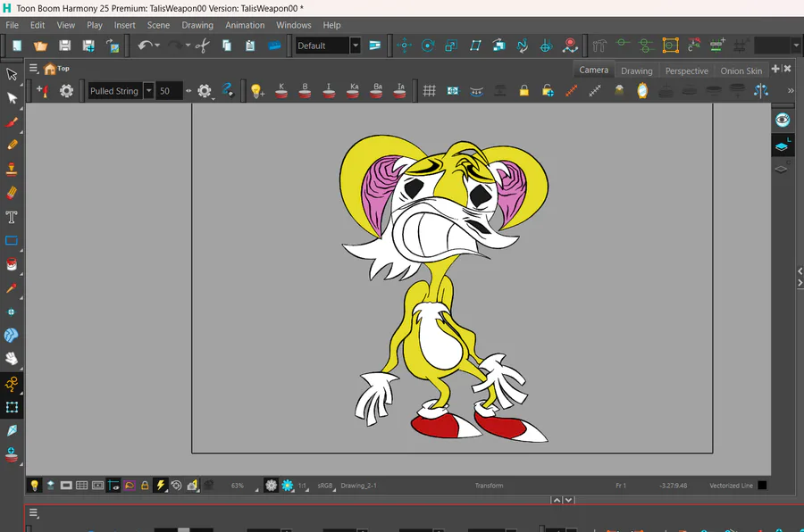Click the K master controller icon

(x=281, y=91)
